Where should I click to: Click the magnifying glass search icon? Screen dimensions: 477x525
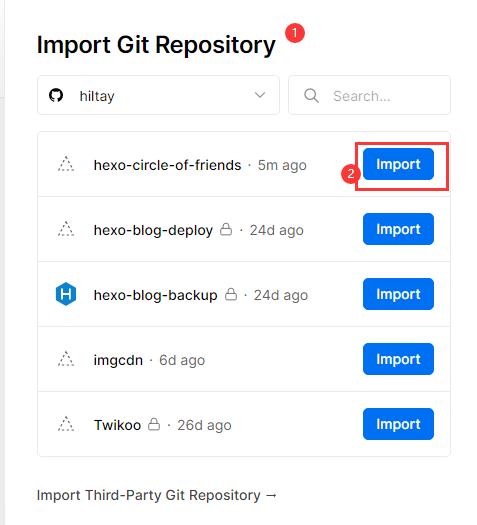(x=311, y=96)
